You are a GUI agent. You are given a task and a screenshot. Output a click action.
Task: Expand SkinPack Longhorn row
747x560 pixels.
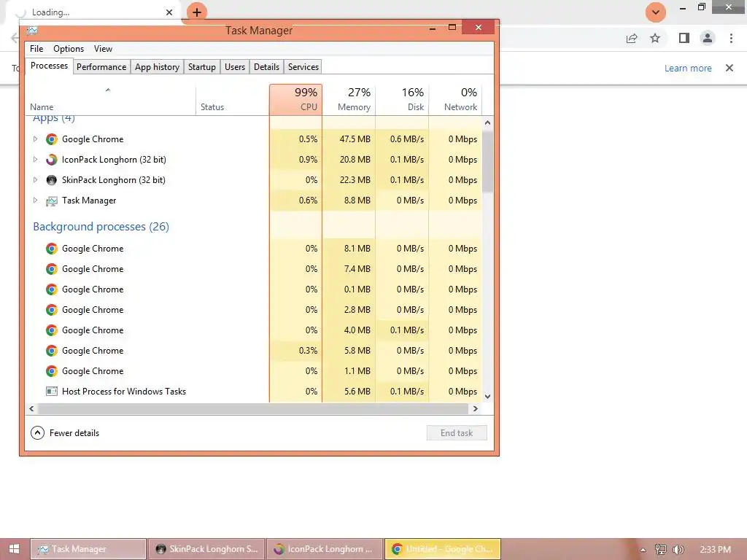tap(35, 180)
